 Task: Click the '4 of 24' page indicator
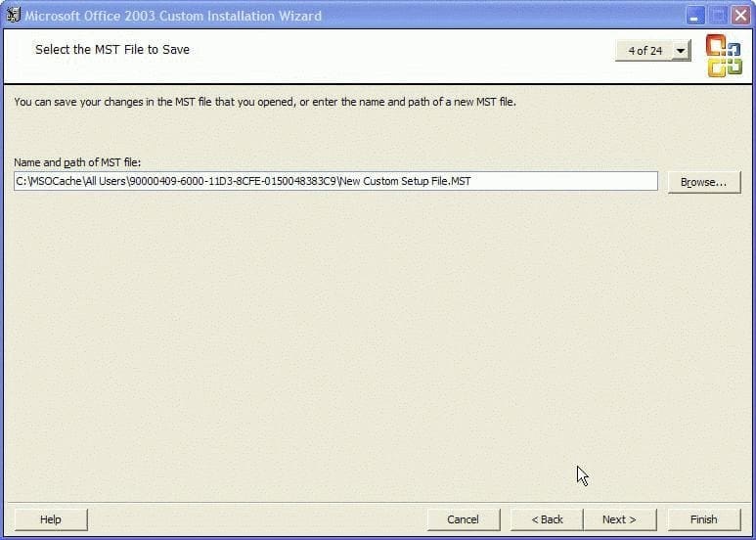[x=645, y=51]
